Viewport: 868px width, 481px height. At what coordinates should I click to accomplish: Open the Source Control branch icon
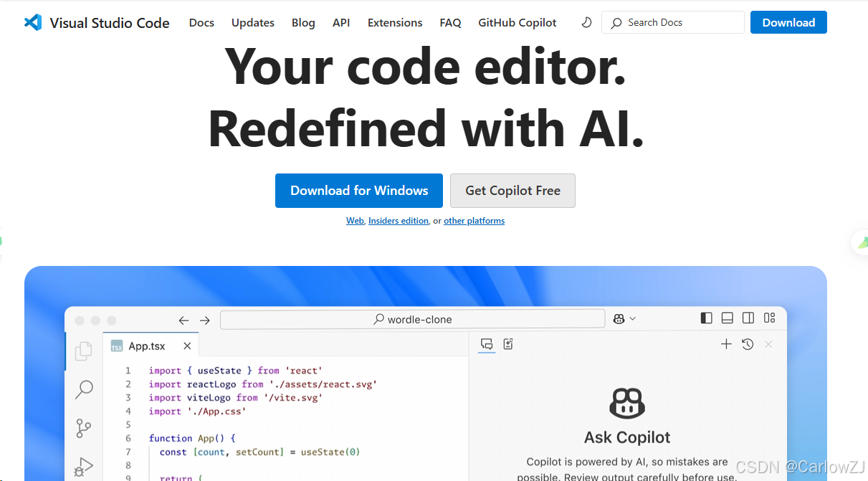(84, 429)
